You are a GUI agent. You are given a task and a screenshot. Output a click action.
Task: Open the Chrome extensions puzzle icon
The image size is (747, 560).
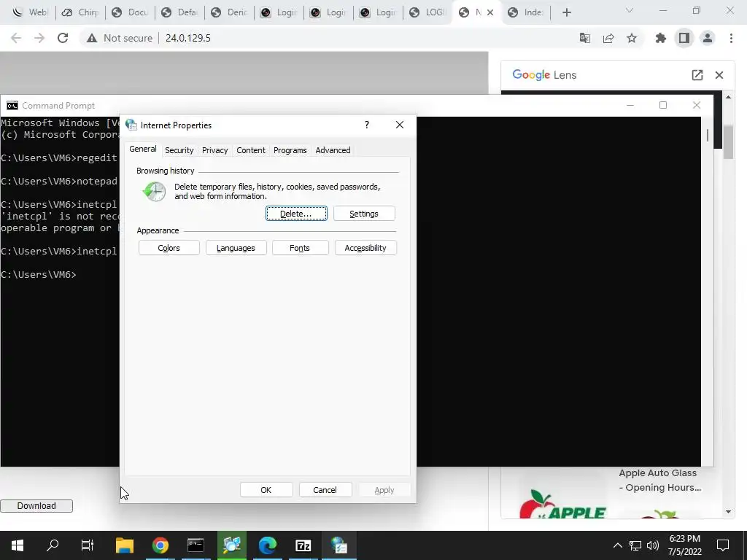pos(661,38)
